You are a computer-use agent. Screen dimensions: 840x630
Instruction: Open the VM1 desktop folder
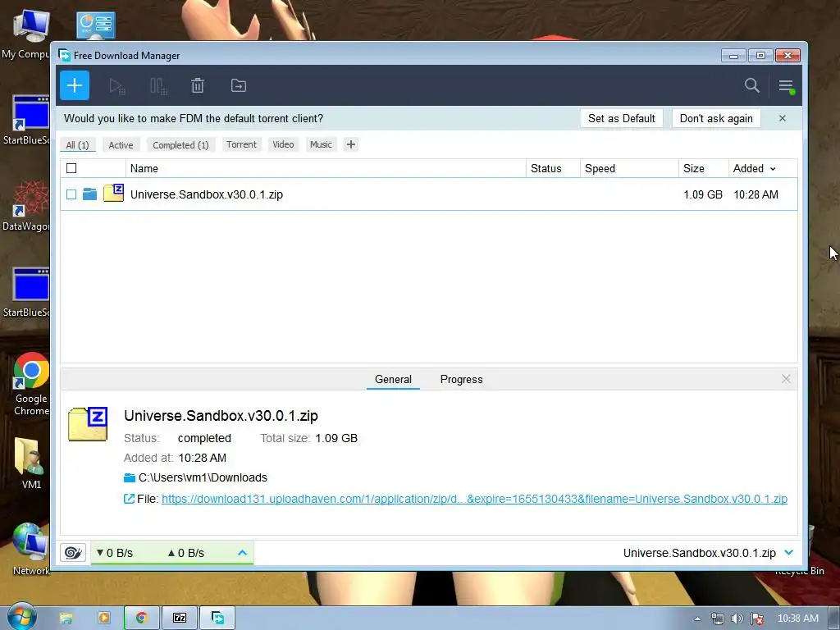click(x=31, y=463)
